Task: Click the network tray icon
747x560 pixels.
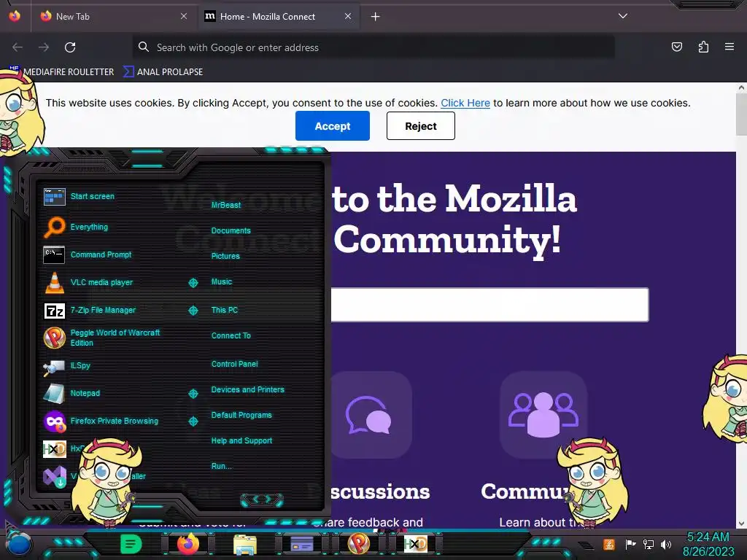Action: coord(649,544)
